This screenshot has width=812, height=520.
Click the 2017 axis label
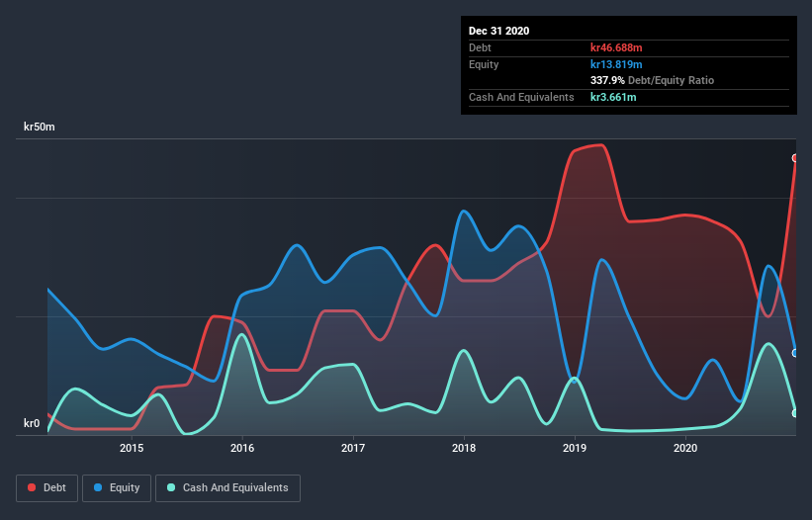pos(353,448)
